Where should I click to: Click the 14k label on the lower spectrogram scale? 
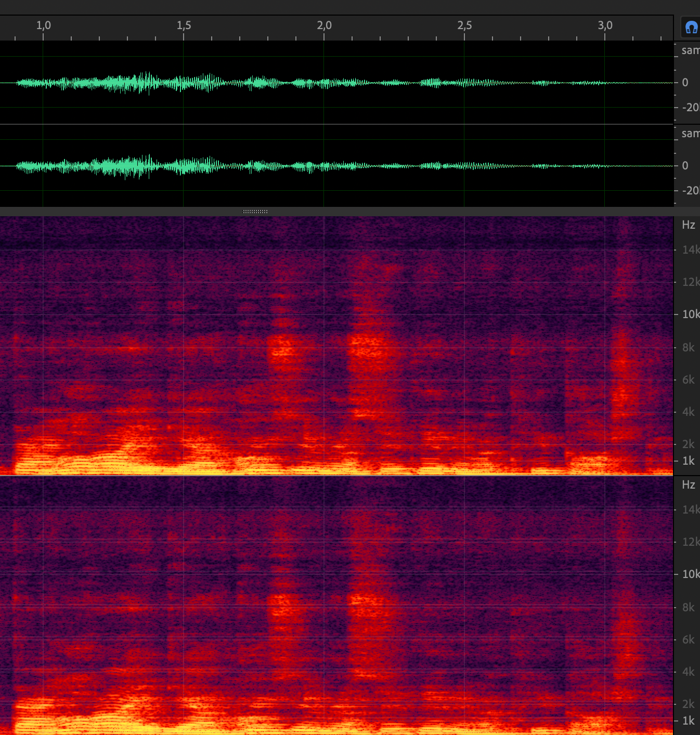[x=690, y=510]
